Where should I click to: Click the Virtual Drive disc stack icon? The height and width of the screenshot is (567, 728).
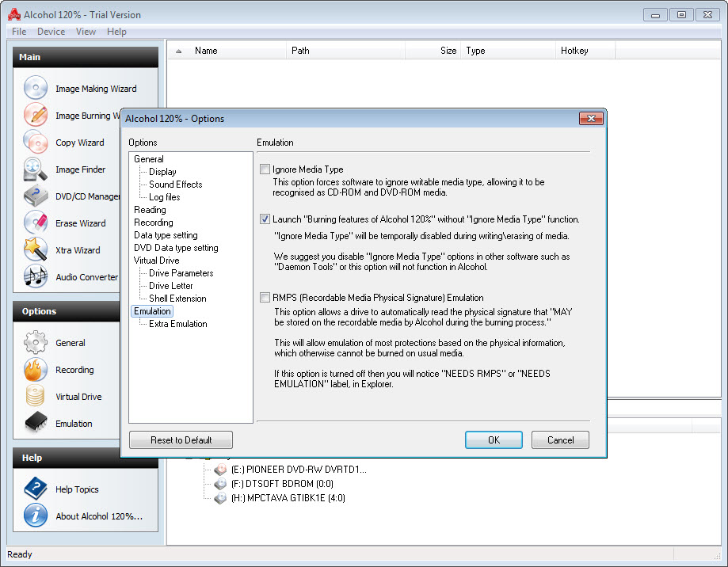[x=36, y=396]
